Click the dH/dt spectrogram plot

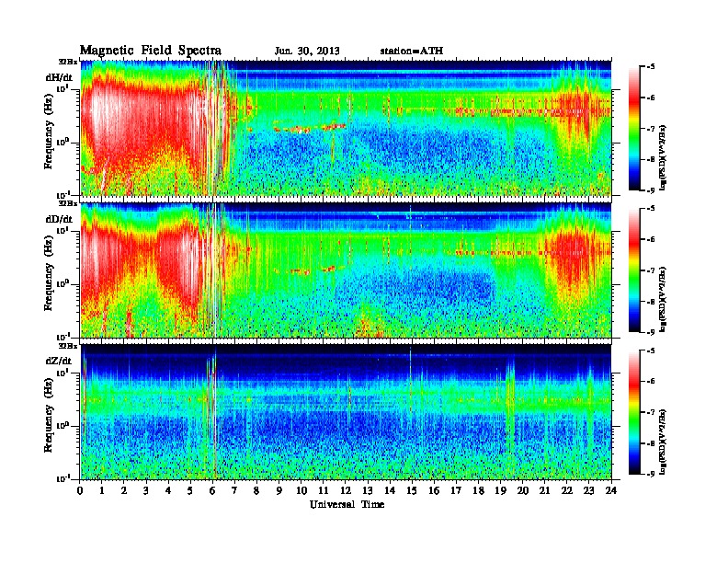(346, 128)
